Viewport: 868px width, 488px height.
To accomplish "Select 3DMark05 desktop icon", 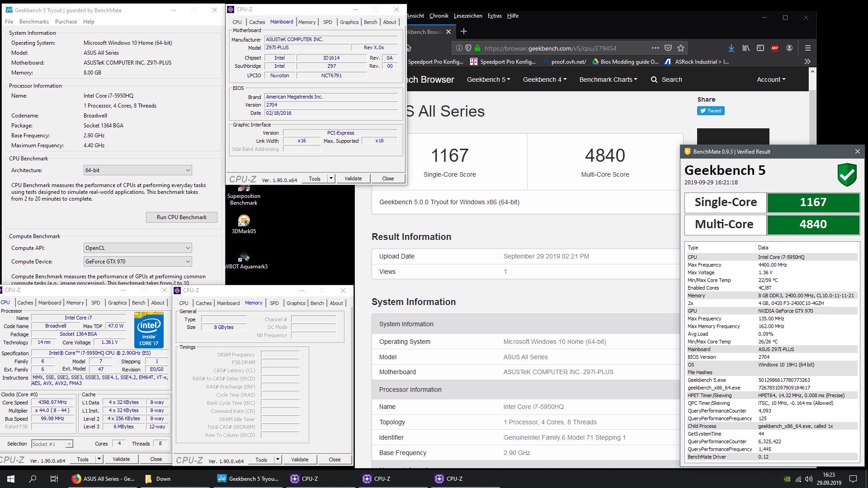I will coord(244,224).
